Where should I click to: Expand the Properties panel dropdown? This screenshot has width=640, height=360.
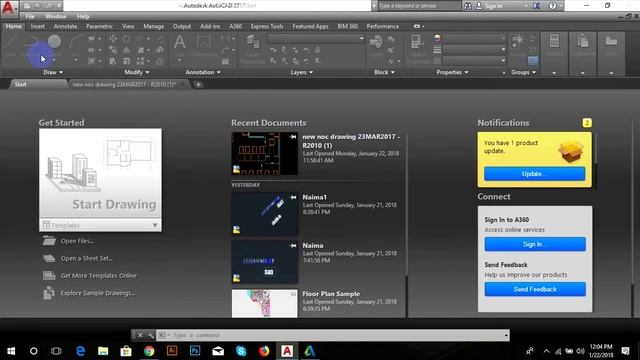click(452, 72)
